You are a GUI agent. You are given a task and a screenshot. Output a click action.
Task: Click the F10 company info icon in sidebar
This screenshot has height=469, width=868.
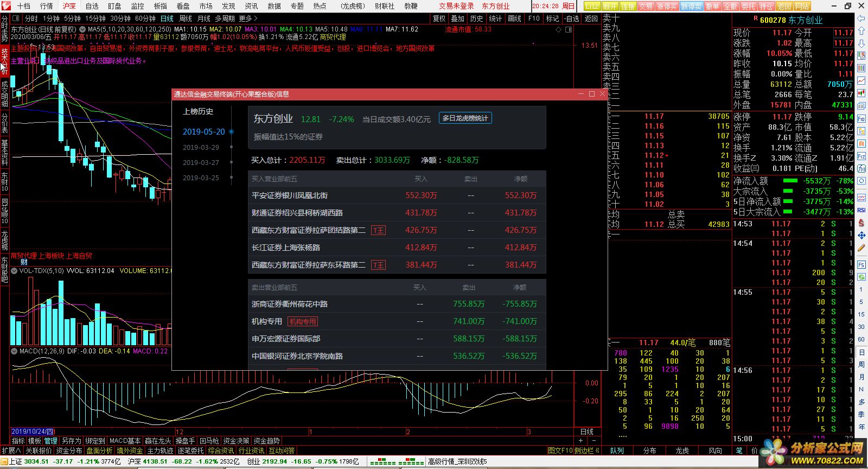(861, 119)
